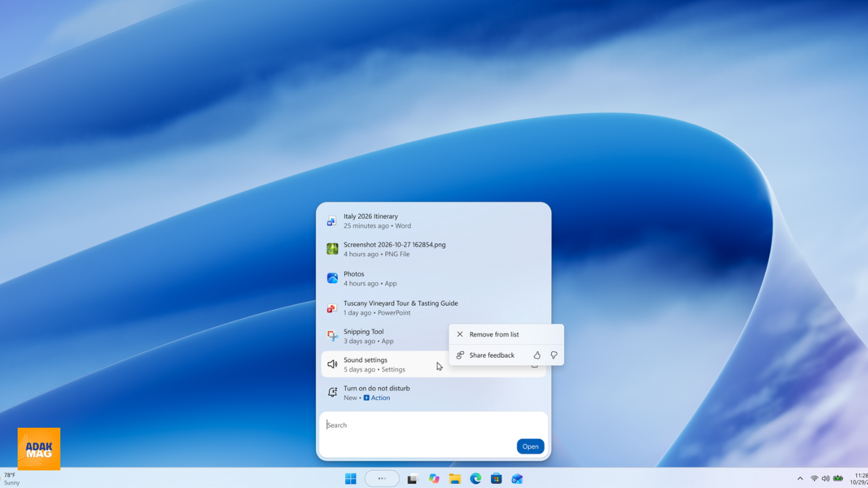The height and width of the screenshot is (488, 868).
Task: Open the clock and date flyout
Action: coord(859,479)
